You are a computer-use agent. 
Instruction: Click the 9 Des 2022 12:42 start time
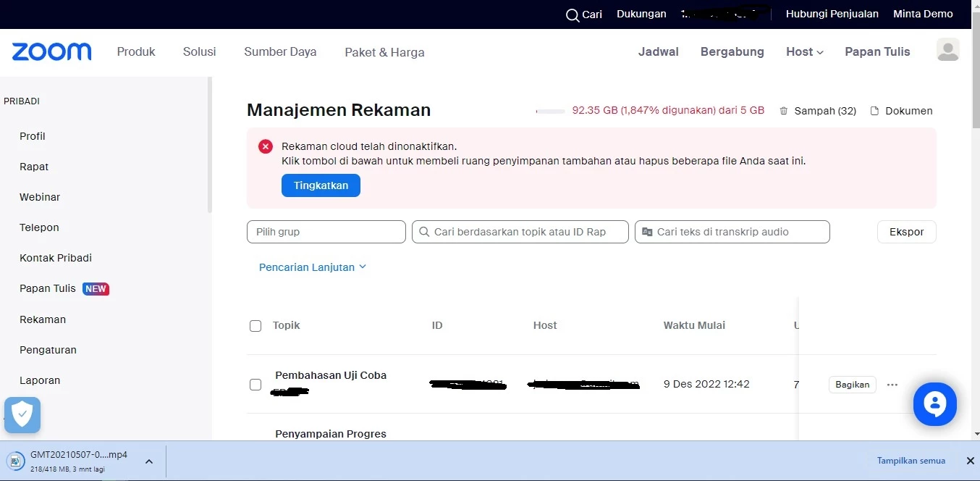[706, 384]
